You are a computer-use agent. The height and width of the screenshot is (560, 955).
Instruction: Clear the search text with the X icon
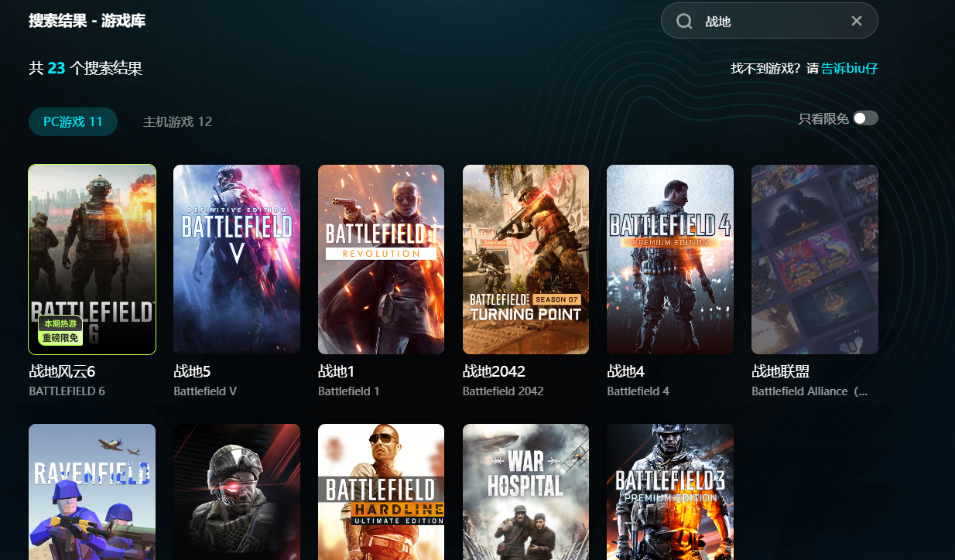(857, 21)
